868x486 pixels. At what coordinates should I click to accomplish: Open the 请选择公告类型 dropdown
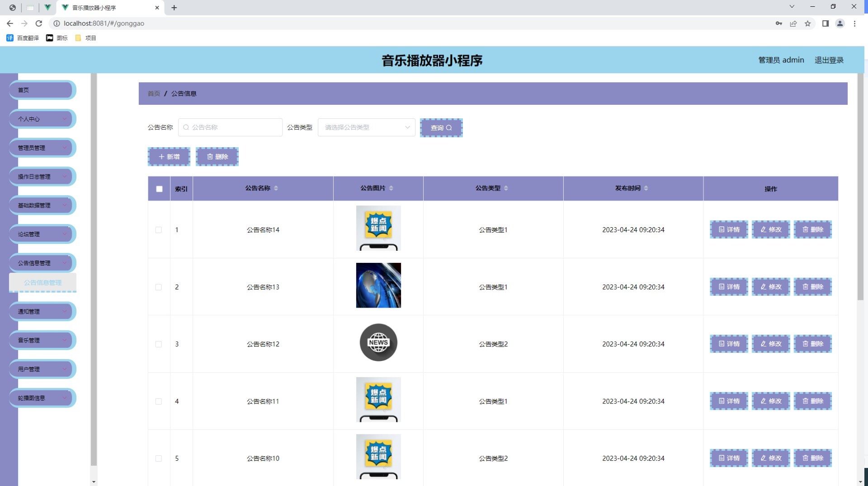pos(366,127)
